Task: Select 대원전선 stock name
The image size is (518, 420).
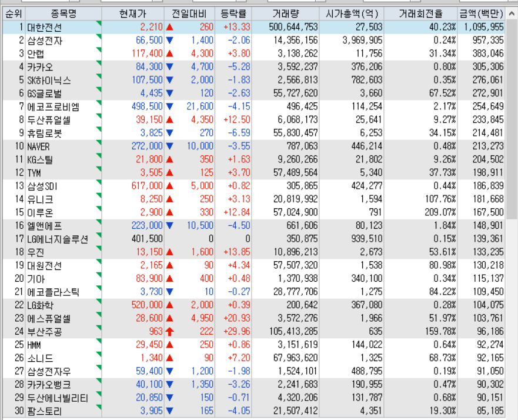Action: 45,266
